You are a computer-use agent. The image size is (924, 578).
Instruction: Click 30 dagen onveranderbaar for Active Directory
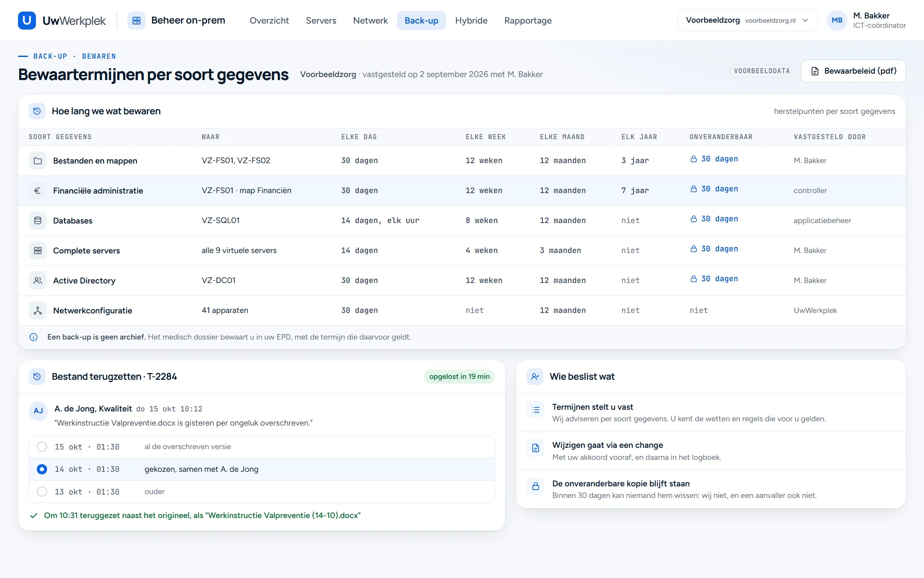click(x=714, y=279)
